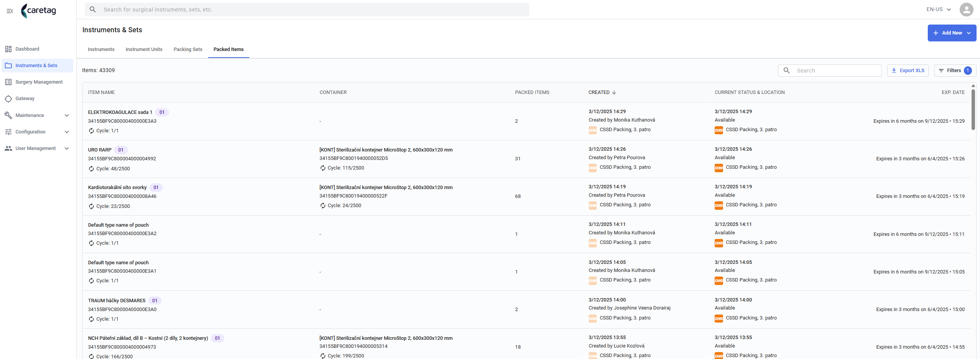Screen dimensions: 980x359
Task: Click the table search input field
Action: (829, 71)
